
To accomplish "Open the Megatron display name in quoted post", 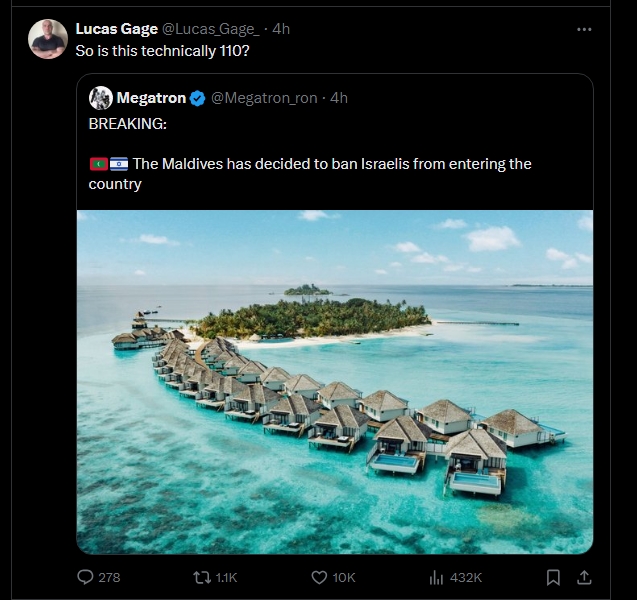I will pos(151,98).
